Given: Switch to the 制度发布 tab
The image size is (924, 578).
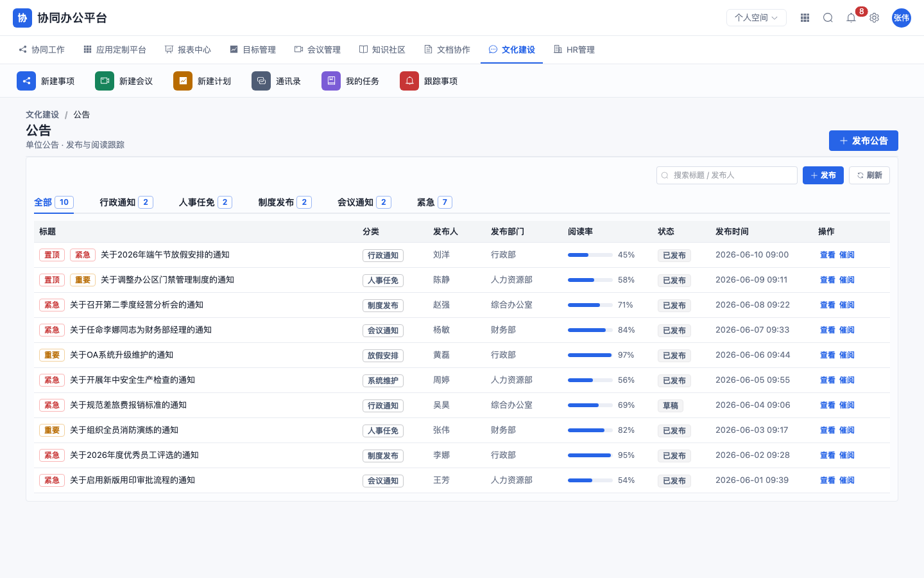Looking at the screenshot, I should coord(285,202).
